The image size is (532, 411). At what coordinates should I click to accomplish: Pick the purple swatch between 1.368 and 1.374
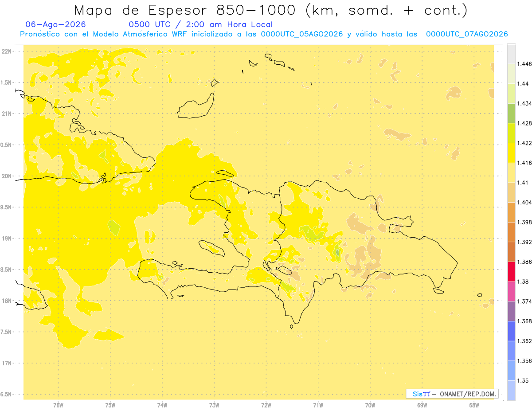[x=511, y=311]
